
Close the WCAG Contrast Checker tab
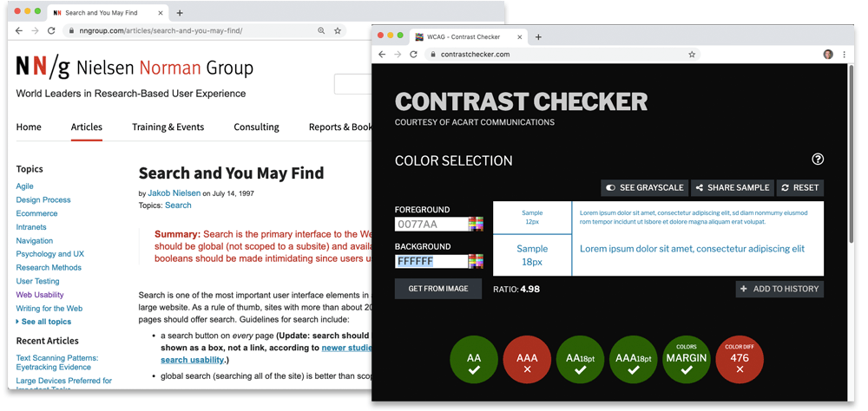[519, 37]
